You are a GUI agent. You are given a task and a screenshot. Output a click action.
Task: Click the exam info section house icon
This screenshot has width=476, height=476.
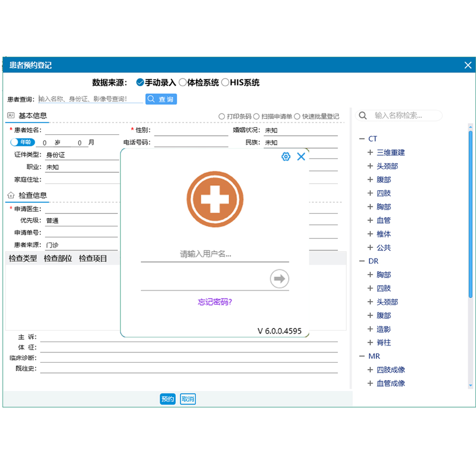tap(10, 195)
